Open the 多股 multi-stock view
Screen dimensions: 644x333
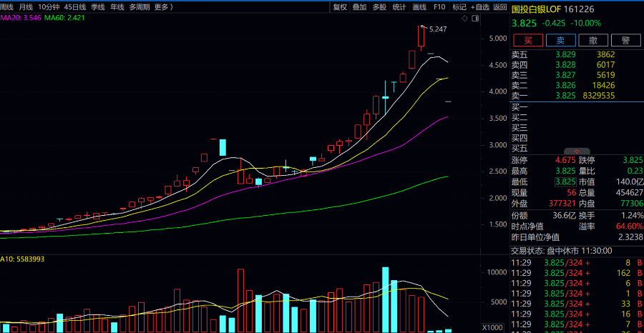pos(380,7)
